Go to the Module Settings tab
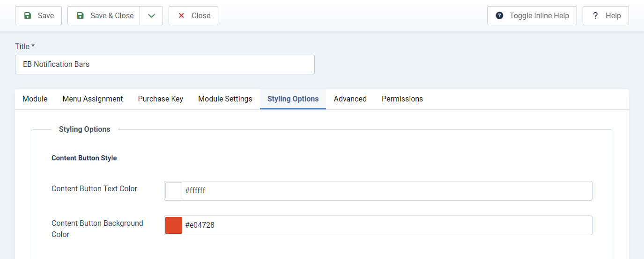 (225, 99)
